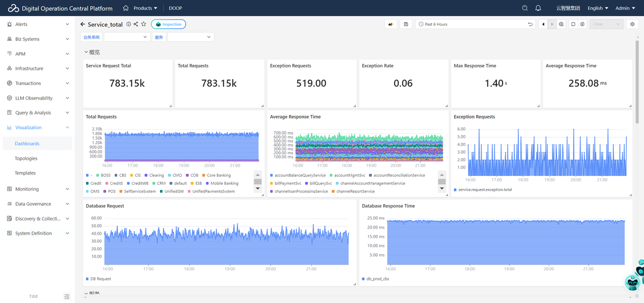The height and width of the screenshot is (303, 644).
Task: Click the AI assistant icon left of save
Action: click(390, 24)
